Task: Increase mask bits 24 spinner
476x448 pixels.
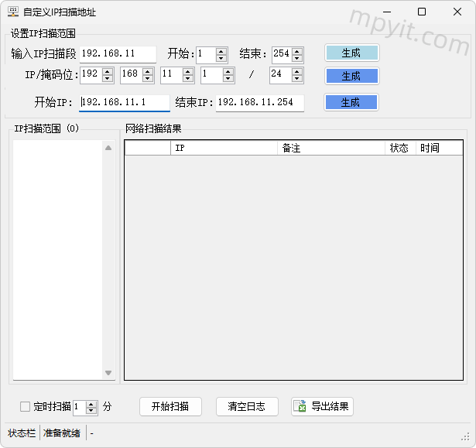Action: pos(297,71)
